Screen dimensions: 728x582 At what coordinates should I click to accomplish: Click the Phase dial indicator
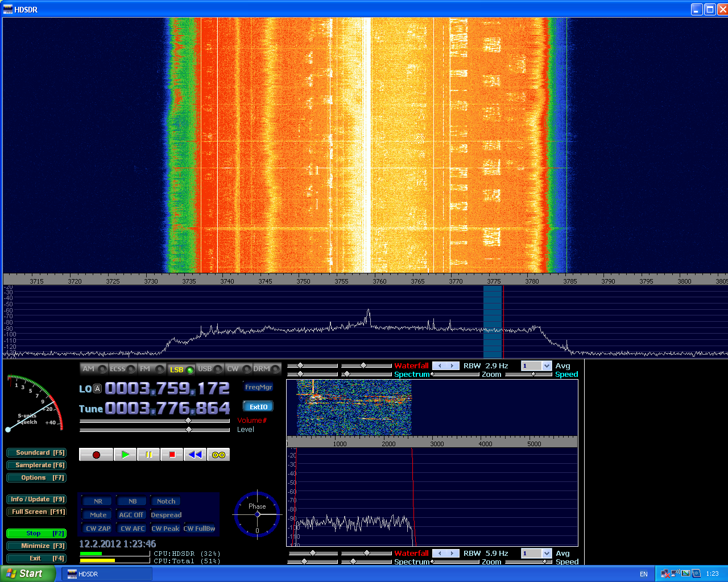click(257, 514)
